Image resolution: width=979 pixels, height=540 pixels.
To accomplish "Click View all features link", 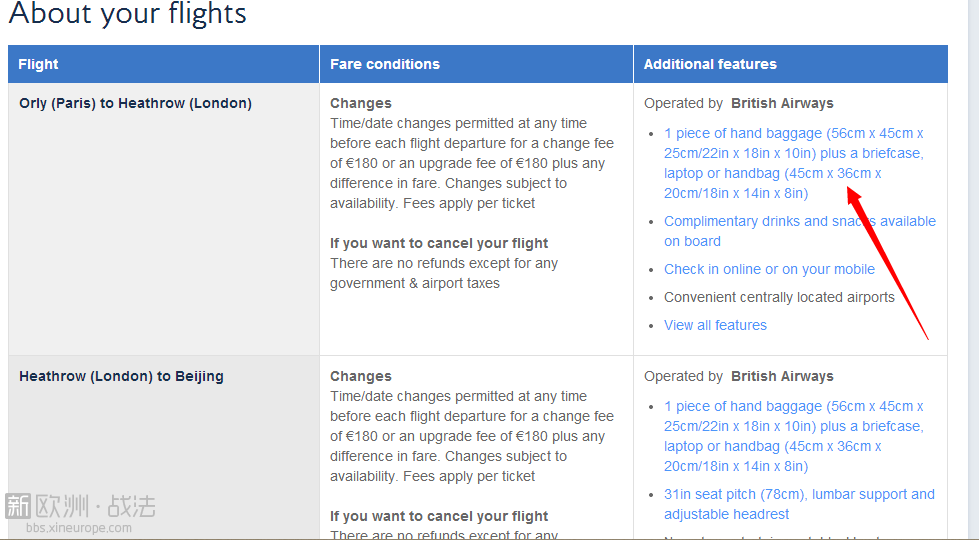I will pos(715,325).
